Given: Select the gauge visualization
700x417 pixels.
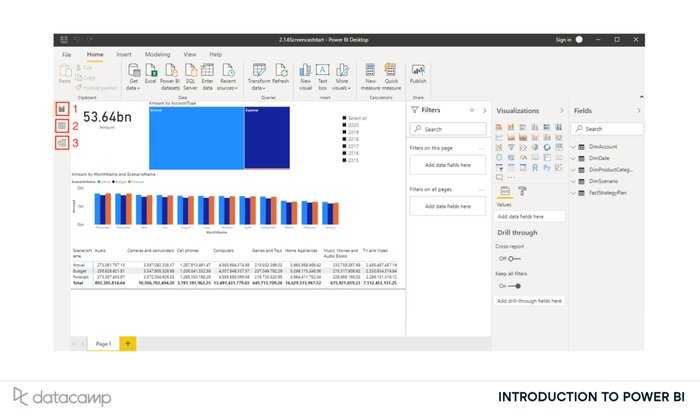Looking at the screenshot, I should coord(523,157).
